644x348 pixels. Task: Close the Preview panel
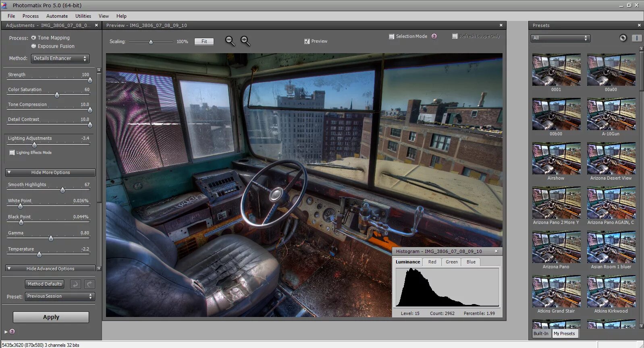coord(501,25)
